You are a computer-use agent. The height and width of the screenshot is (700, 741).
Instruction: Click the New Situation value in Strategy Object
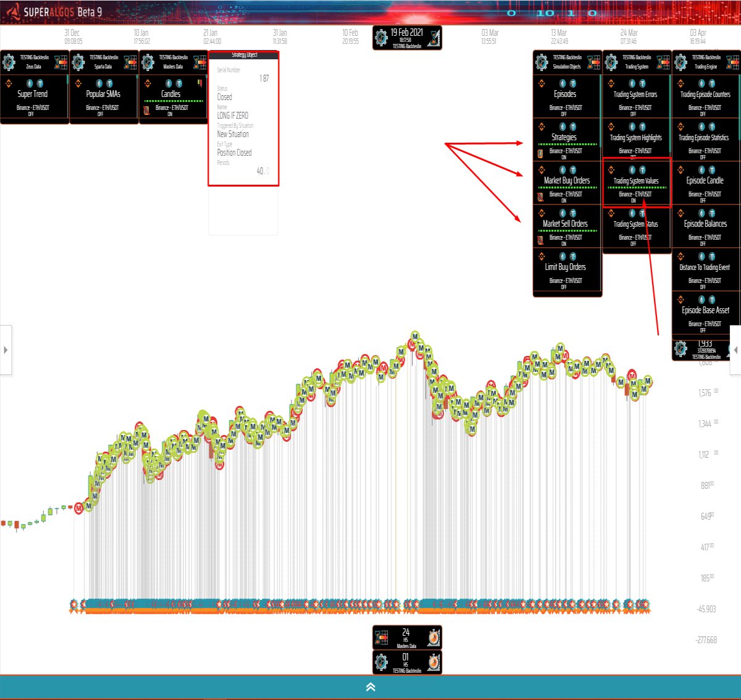233,134
